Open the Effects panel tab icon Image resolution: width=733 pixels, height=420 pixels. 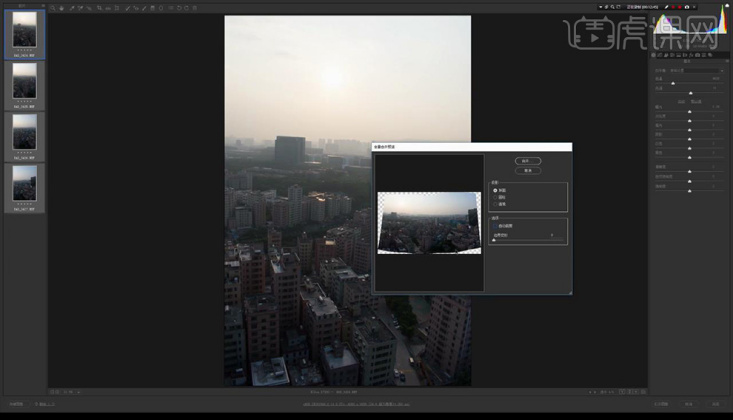click(x=691, y=55)
